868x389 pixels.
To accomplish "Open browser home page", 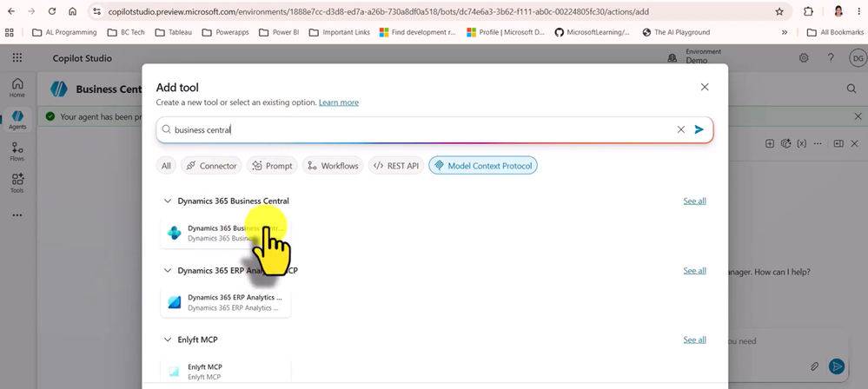I will click(x=72, y=11).
